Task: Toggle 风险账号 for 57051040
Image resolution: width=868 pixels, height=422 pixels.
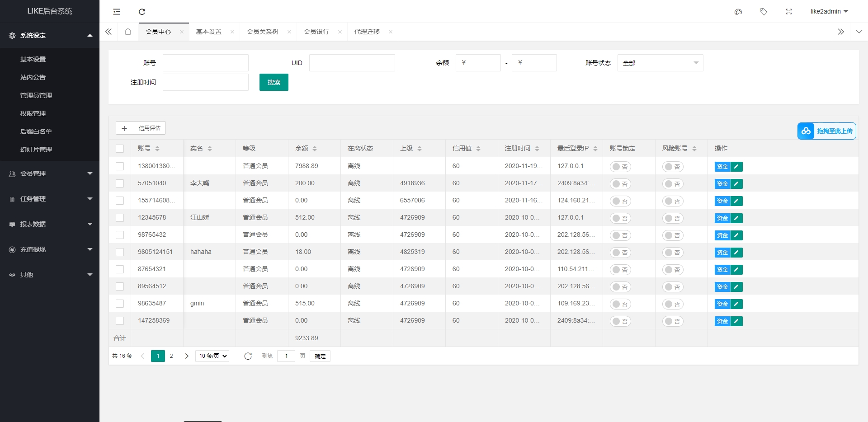Action: (673, 184)
